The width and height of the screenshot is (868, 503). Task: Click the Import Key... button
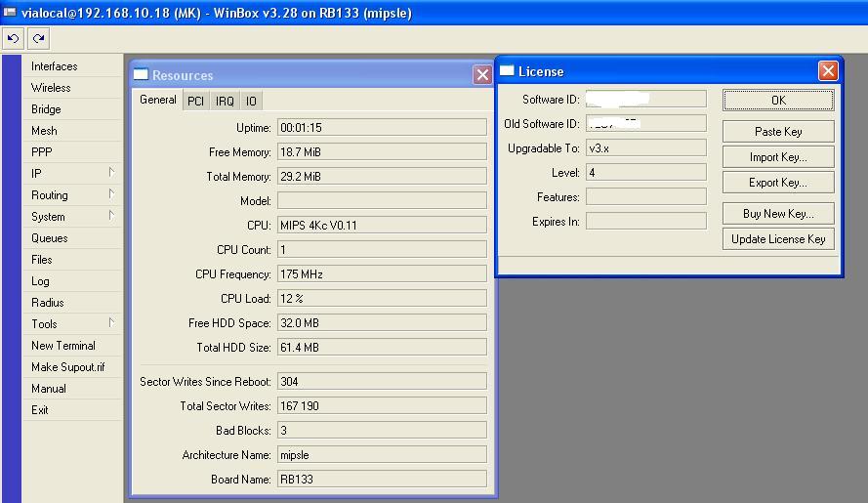click(x=778, y=157)
